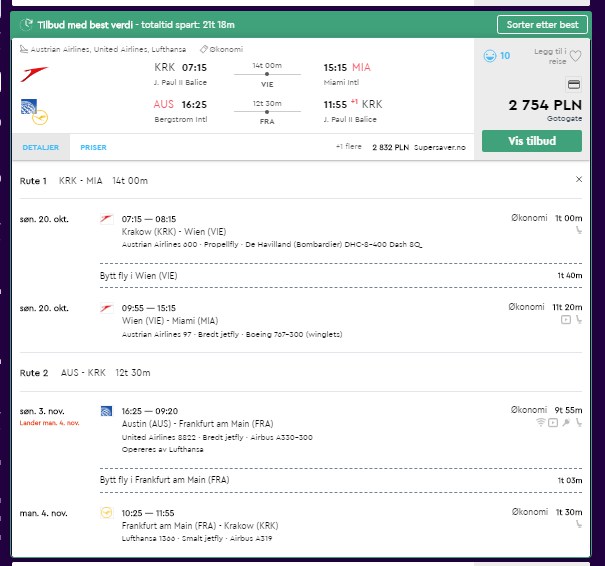This screenshot has width=605, height=566.
Task: Click Wi-Fi icon on Austin-Frankfurt leg
Action: 541,422
